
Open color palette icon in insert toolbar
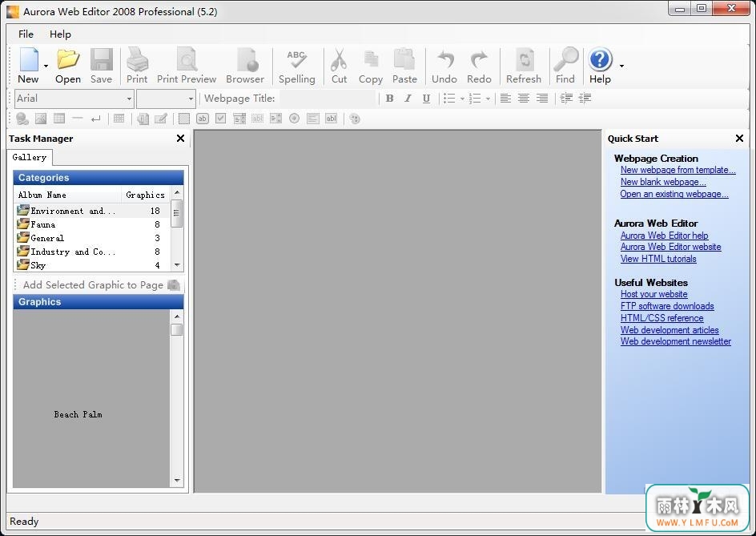pos(355,119)
